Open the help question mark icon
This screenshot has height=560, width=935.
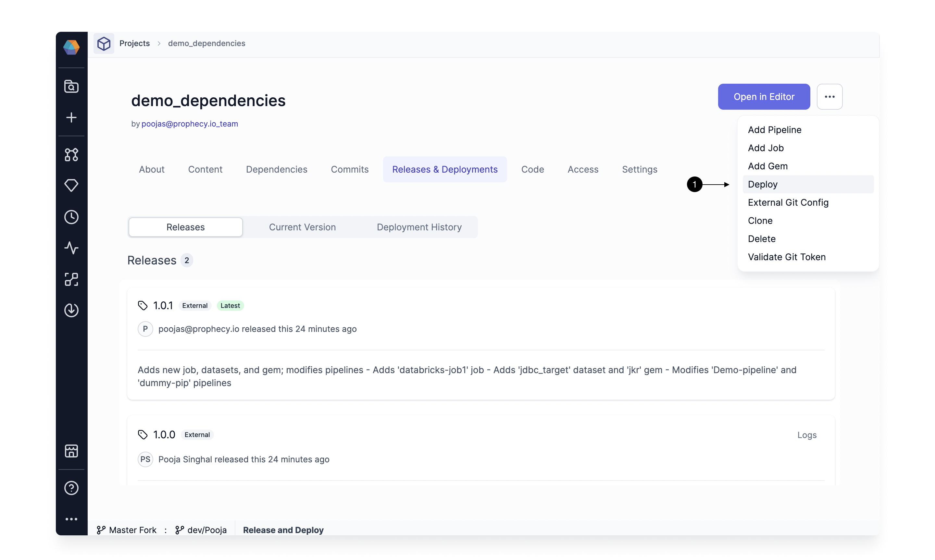71,488
